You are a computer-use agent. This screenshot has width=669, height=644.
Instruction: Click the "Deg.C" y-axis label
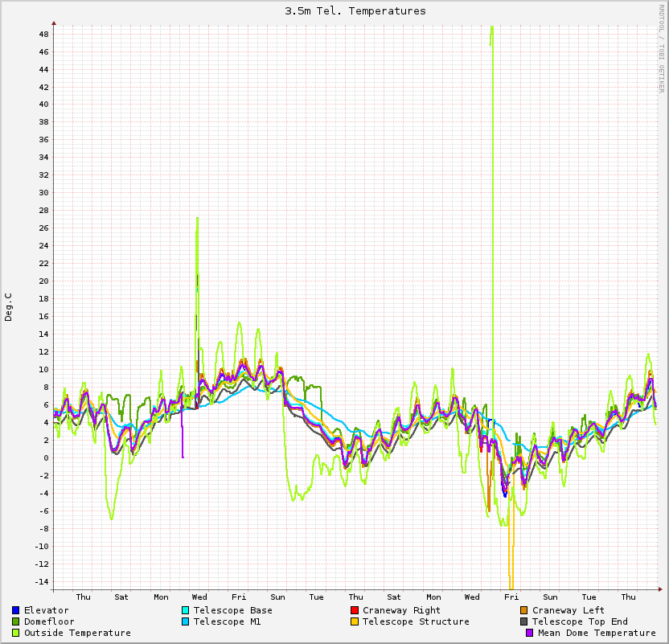coord(9,308)
